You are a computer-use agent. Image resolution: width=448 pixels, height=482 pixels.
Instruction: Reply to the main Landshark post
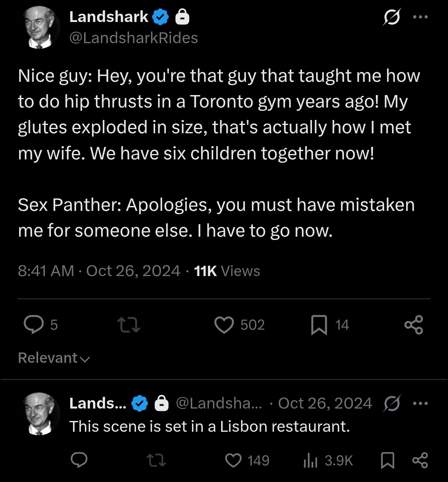pos(34,325)
